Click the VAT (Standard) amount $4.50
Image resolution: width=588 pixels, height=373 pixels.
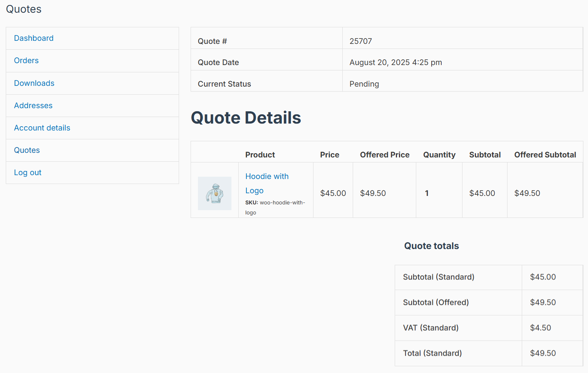(541, 328)
